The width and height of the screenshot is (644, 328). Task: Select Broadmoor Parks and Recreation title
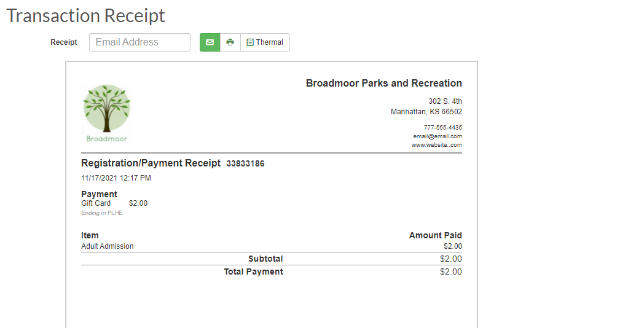click(x=383, y=84)
